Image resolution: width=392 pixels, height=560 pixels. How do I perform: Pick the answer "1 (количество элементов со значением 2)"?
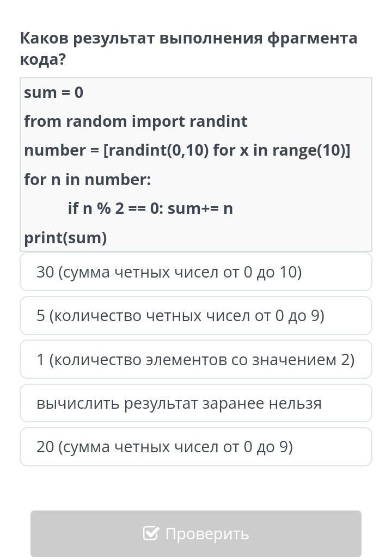tap(195, 359)
